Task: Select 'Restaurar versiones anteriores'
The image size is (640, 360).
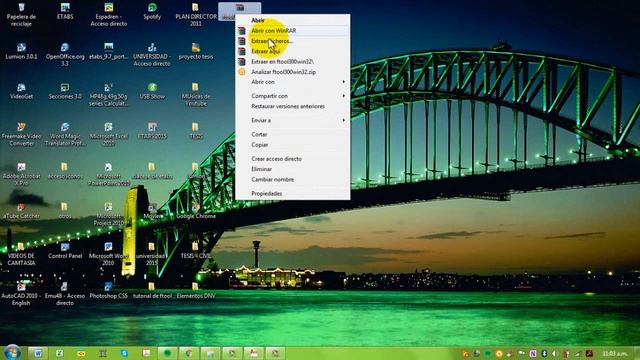Action: click(292, 106)
